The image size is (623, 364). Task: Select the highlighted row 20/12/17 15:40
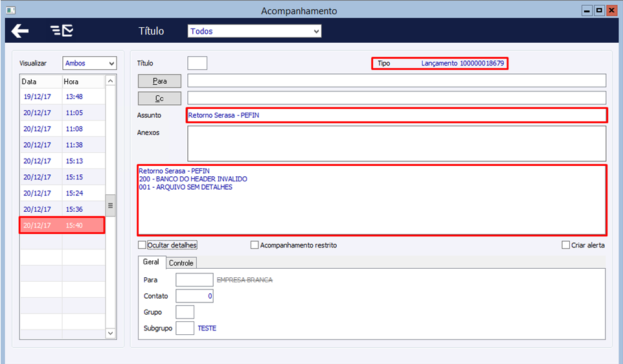(x=62, y=225)
